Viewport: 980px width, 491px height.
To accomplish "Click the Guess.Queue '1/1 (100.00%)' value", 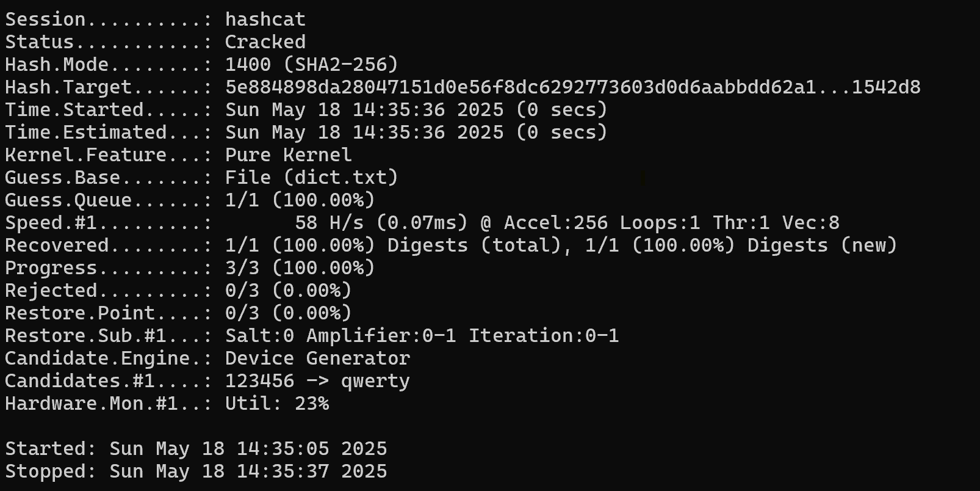I will [300, 200].
